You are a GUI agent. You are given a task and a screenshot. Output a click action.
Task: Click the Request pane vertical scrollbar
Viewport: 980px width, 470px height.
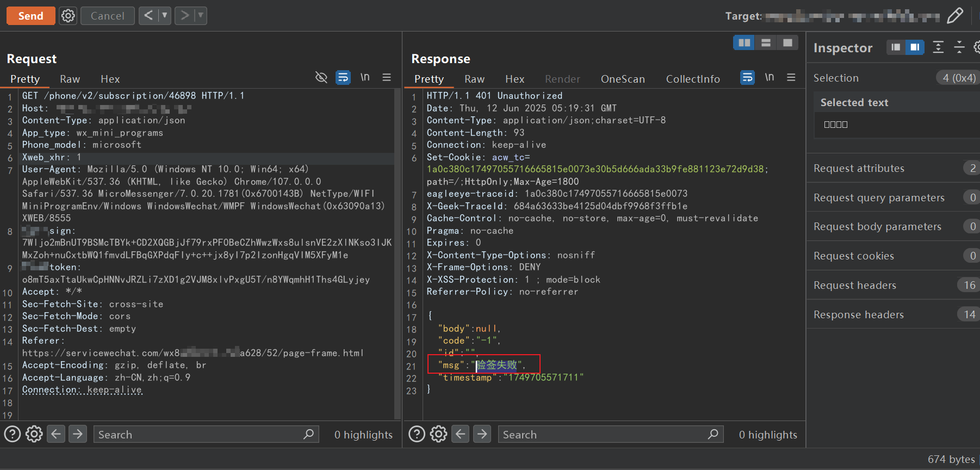tap(397, 253)
